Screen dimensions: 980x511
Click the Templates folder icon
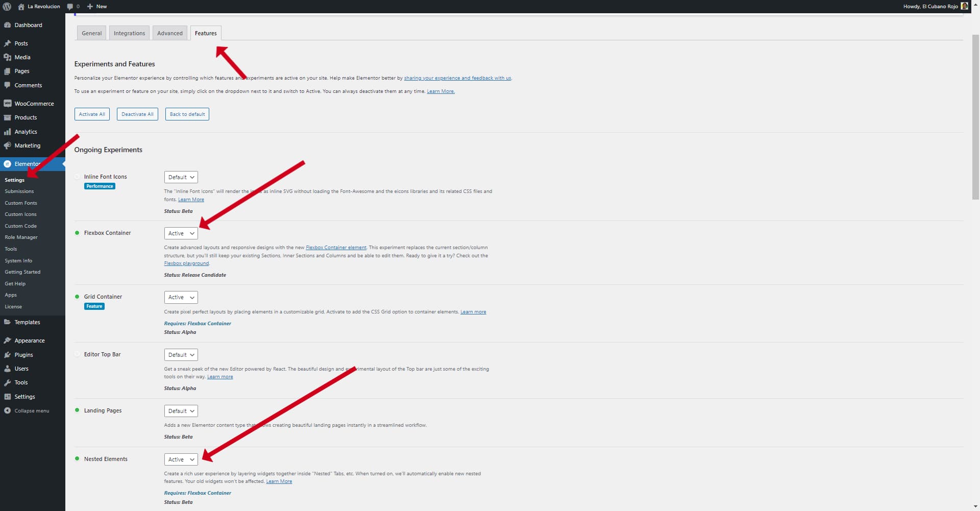[x=7, y=322]
